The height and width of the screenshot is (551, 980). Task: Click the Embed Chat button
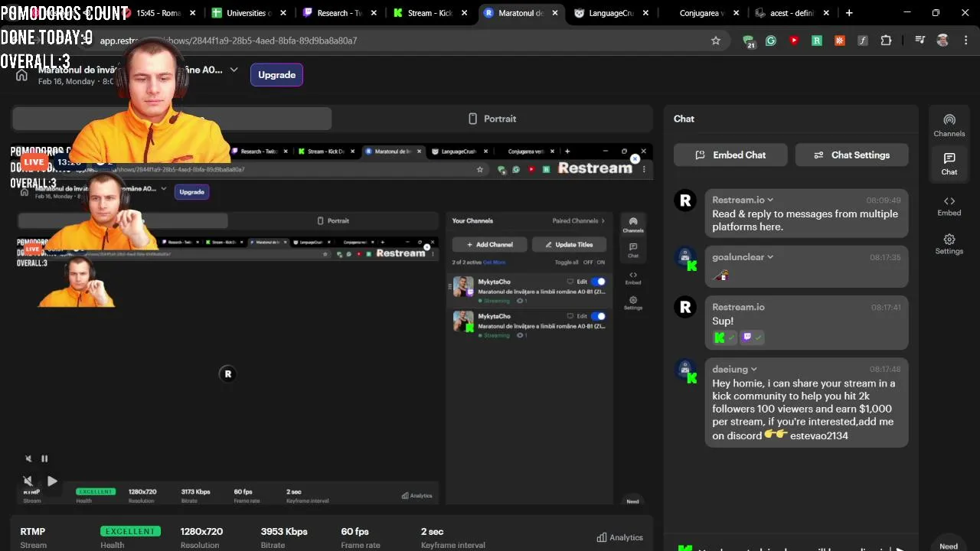click(x=730, y=155)
